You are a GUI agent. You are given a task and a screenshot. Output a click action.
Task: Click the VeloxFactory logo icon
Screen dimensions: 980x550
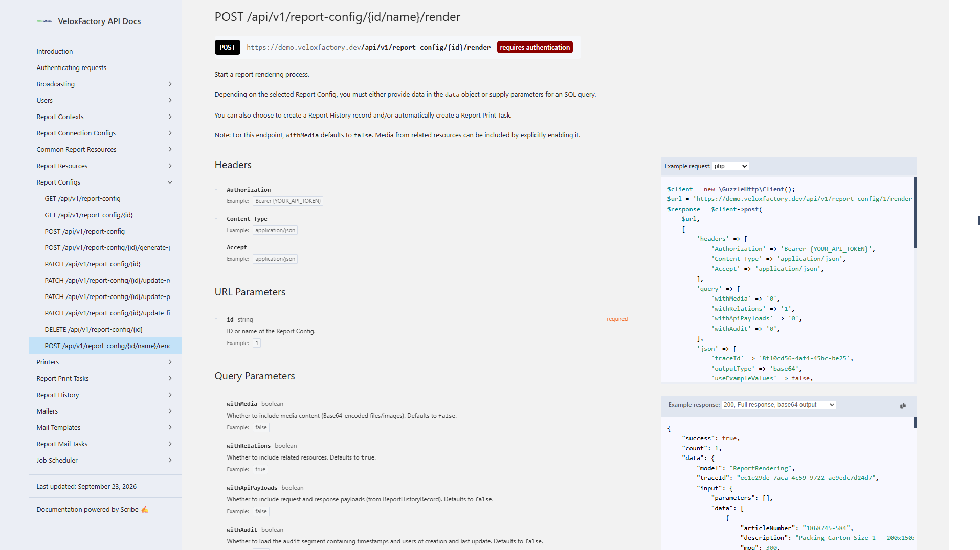coord(44,21)
